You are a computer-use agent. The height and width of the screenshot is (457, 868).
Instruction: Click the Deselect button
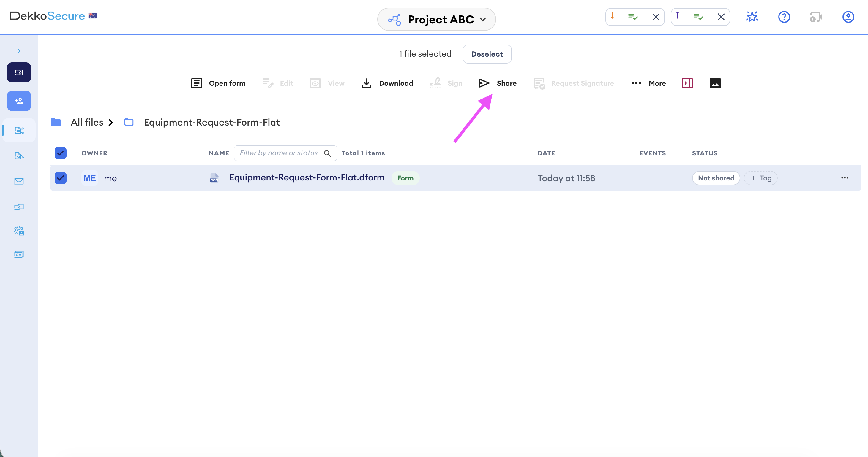point(487,54)
